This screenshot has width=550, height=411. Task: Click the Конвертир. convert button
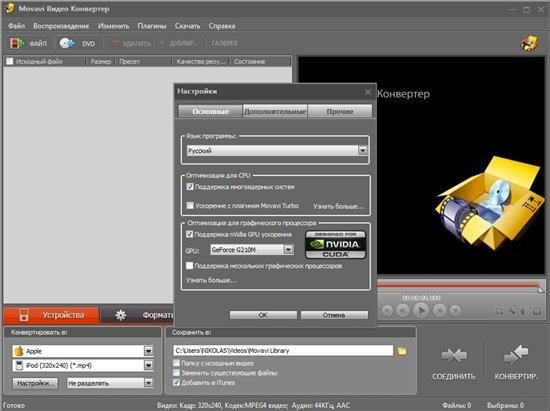(516, 363)
